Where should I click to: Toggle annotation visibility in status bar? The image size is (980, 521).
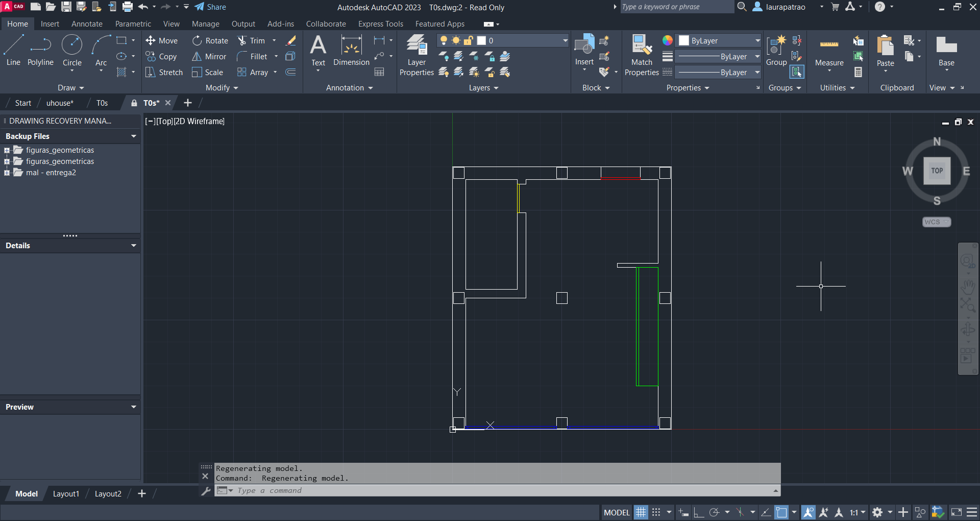pyautogui.click(x=808, y=512)
